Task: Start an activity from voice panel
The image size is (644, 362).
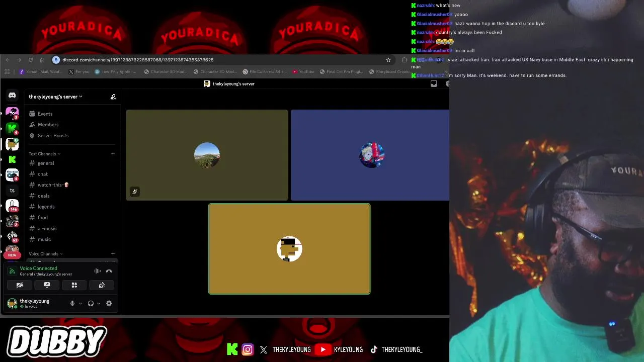Action: click(74, 285)
